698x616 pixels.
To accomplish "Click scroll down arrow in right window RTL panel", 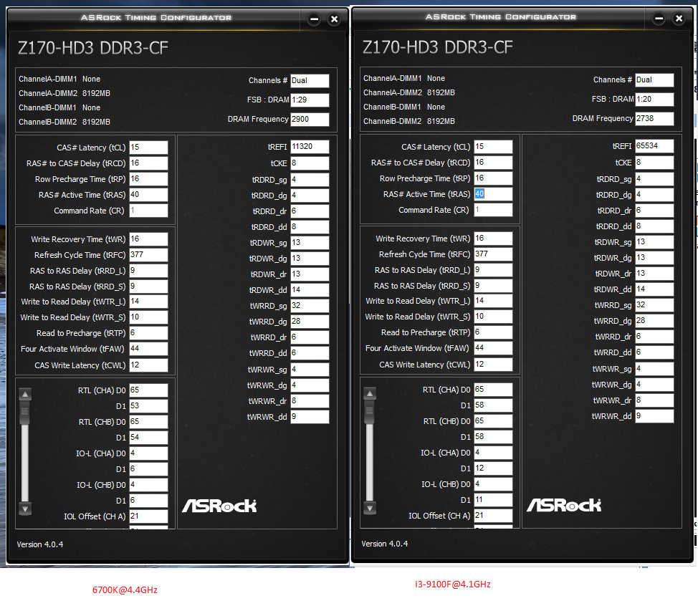I will pos(370,508).
